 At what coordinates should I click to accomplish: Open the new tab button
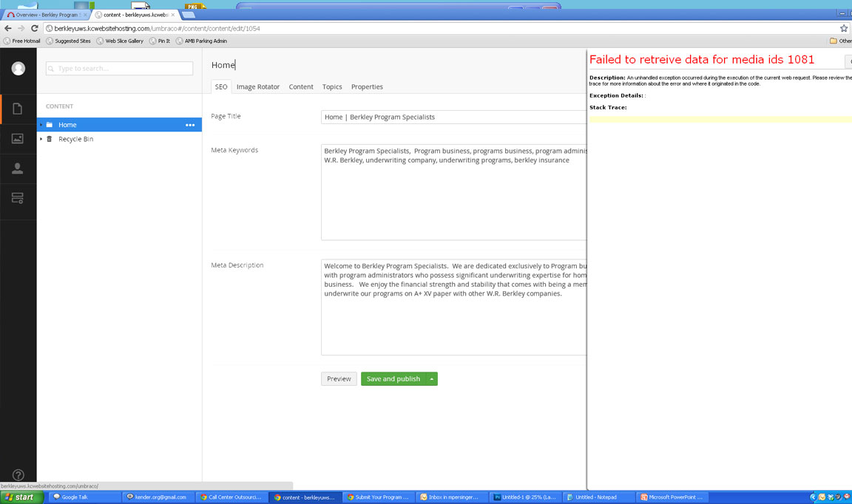pyautogui.click(x=188, y=15)
